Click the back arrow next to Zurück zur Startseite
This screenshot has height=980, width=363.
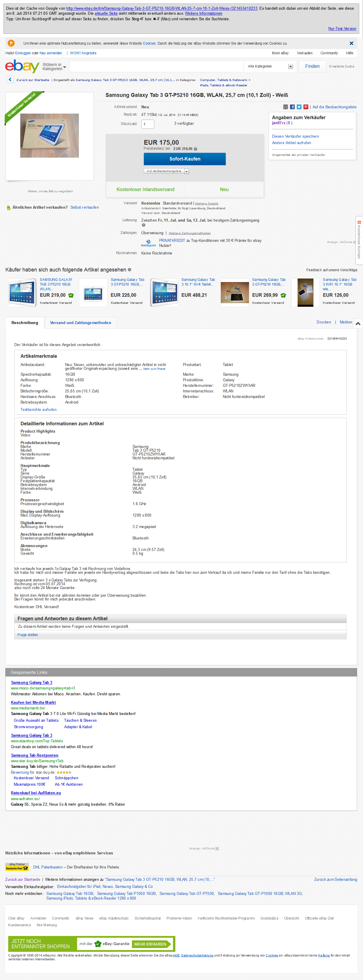point(10,80)
